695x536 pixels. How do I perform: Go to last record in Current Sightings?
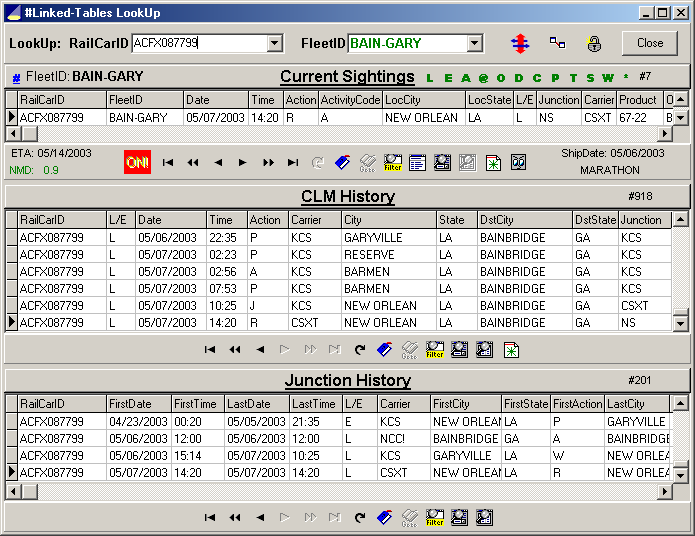pos(293,162)
